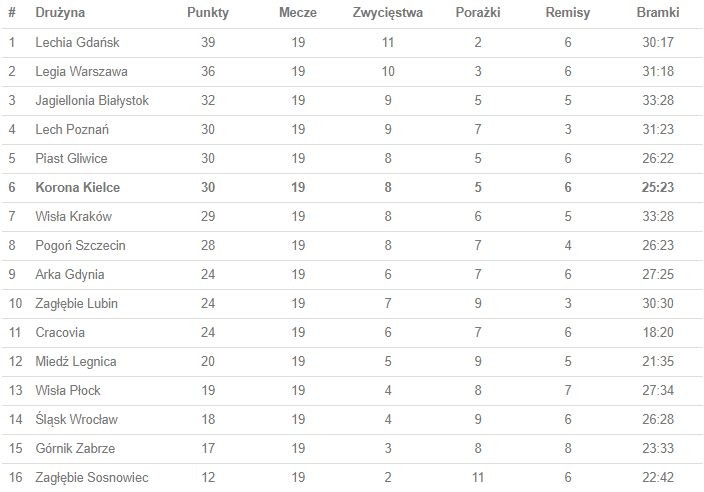The width and height of the screenshot is (704, 492).
Task: Click the Porażki column header
Action: coord(478,13)
